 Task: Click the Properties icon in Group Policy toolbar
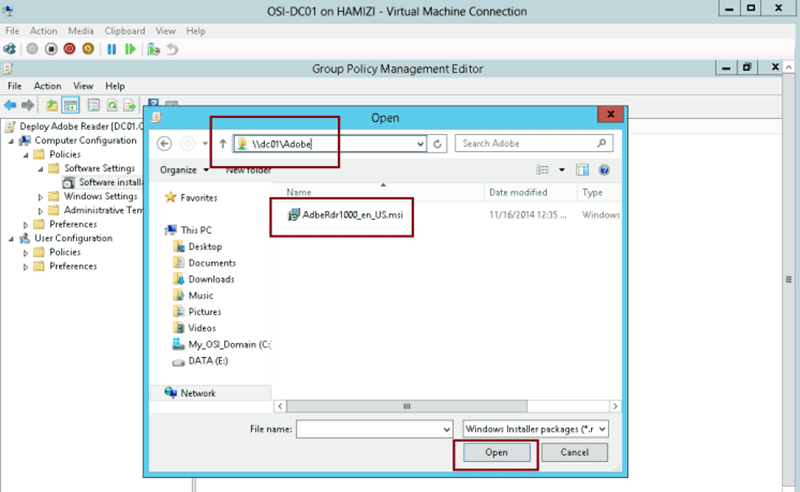click(x=93, y=105)
